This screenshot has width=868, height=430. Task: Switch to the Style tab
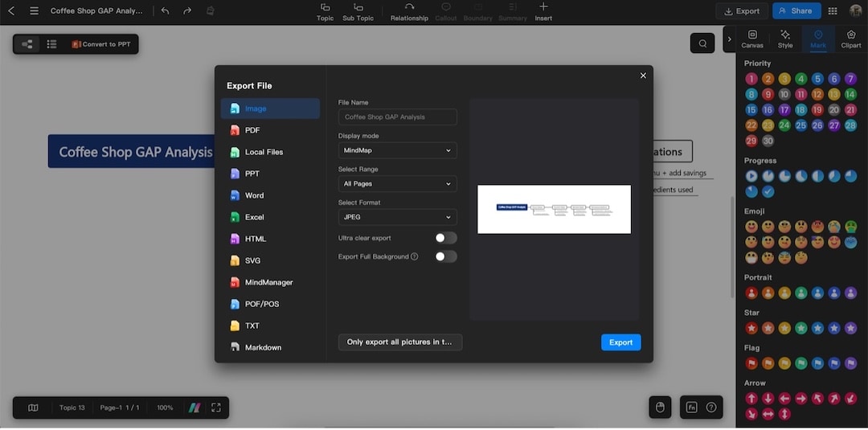coord(785,39)
